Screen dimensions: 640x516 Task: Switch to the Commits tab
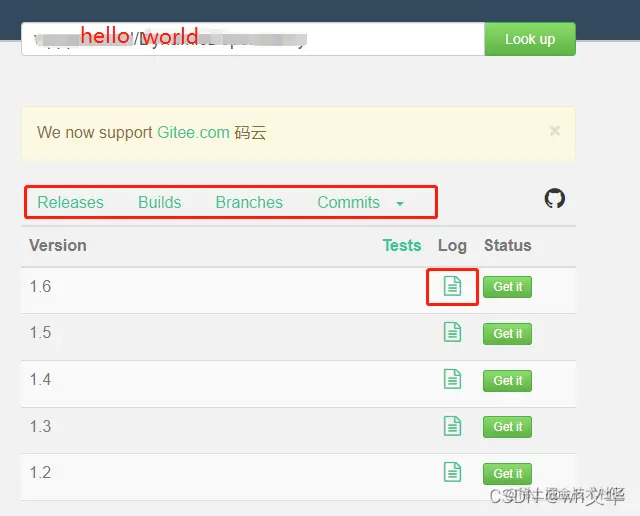(349, 202)
